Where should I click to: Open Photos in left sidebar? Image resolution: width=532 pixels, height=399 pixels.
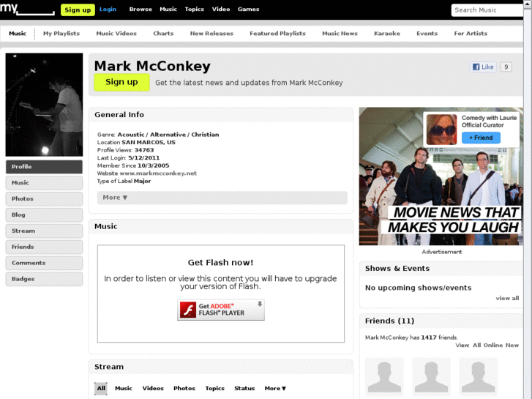(44, 198)
